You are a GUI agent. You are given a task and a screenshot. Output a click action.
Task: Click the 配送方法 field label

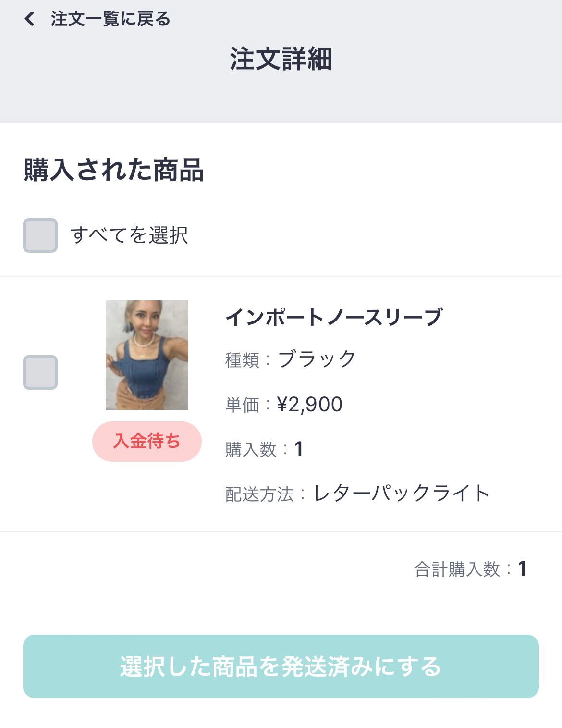[x=259, y=494]
